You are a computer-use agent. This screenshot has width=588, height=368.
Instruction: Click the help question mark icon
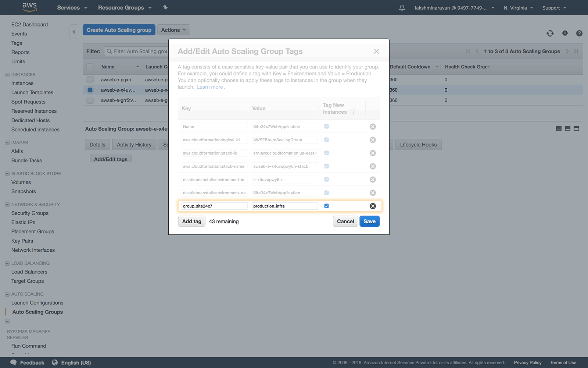click(579, 33)
